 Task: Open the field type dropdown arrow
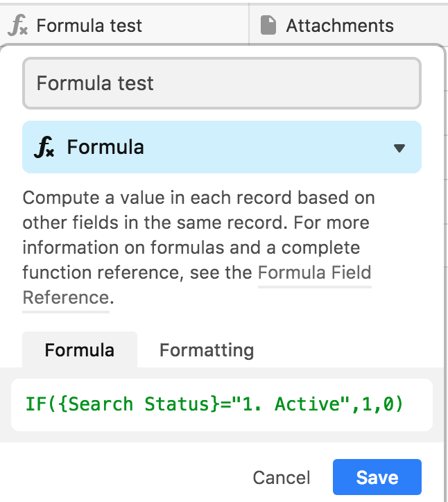pyautogui.click(x=399, y=148)
